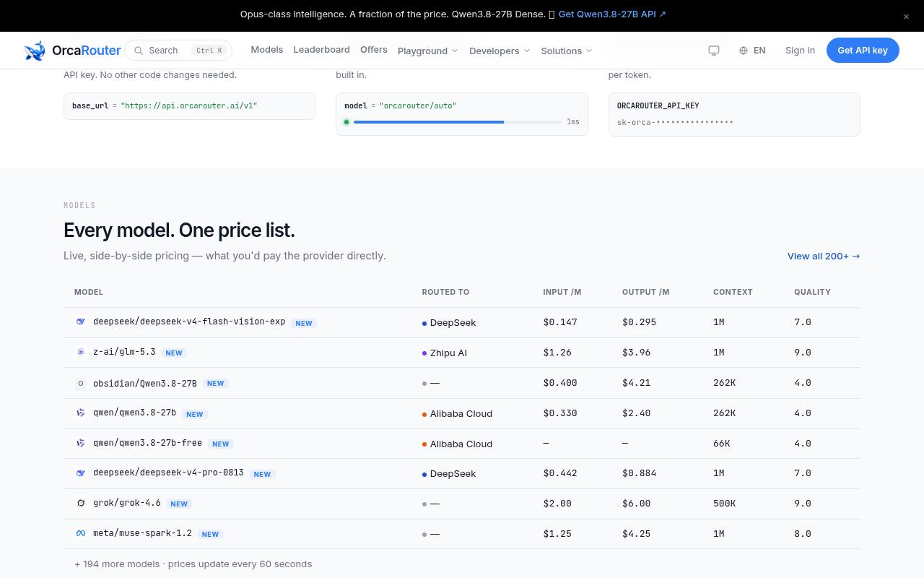Click the INPUT /M column header
The width and height of the screenshot is (924, 578).
562,292
